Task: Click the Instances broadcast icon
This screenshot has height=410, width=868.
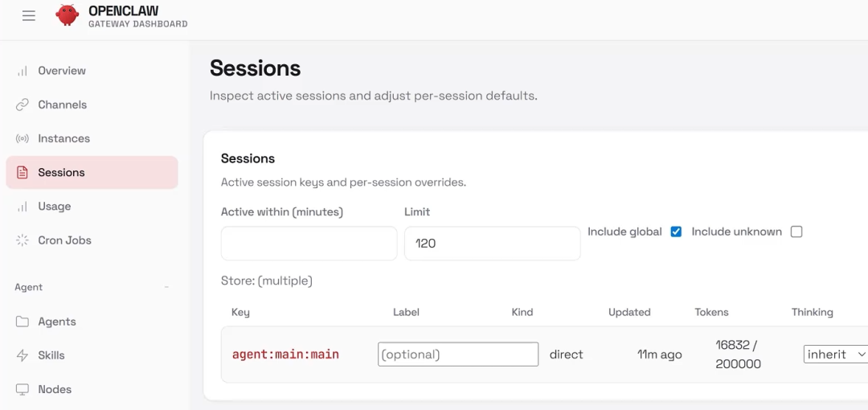Action: [23, 138]
